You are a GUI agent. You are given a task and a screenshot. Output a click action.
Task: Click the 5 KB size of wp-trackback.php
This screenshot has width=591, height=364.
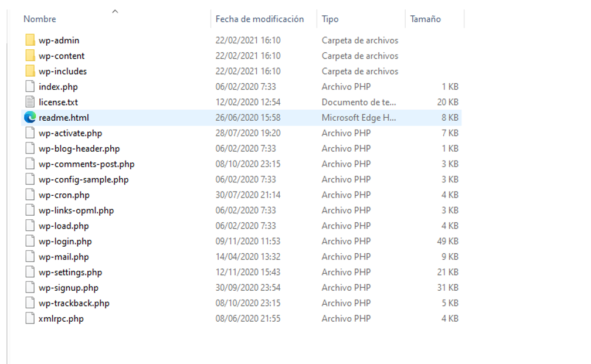click(450, 303)
